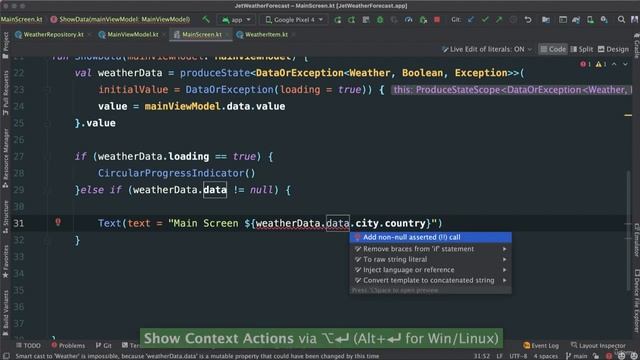Click the SDK Manager icon in toolbar

pyautogui.click(x=604, y=20)
